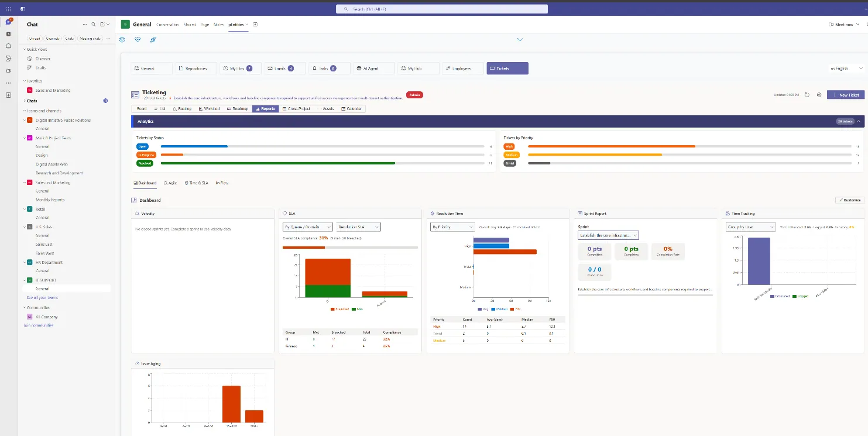Open the pop-out icon next to pEntities tab

point(255,25)
